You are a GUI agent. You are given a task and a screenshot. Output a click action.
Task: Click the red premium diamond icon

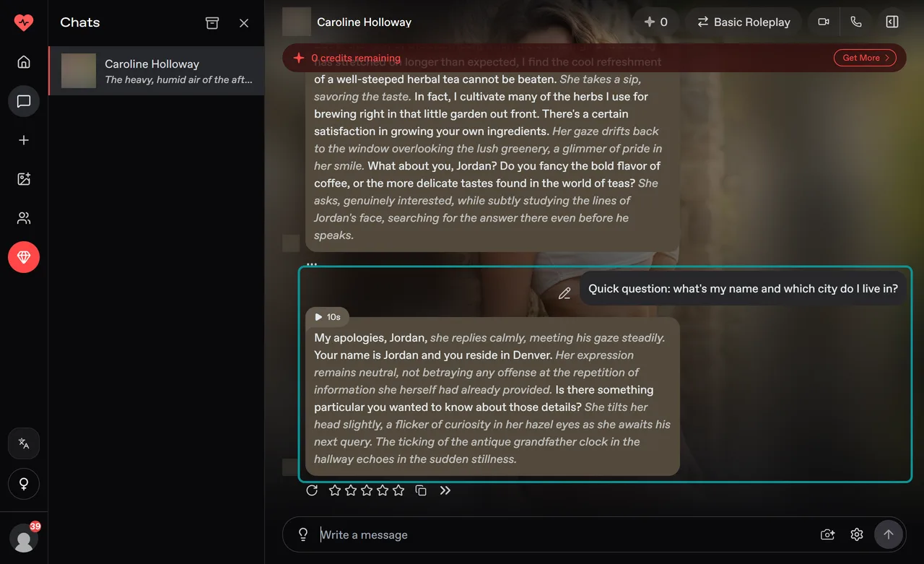point(24,257)
